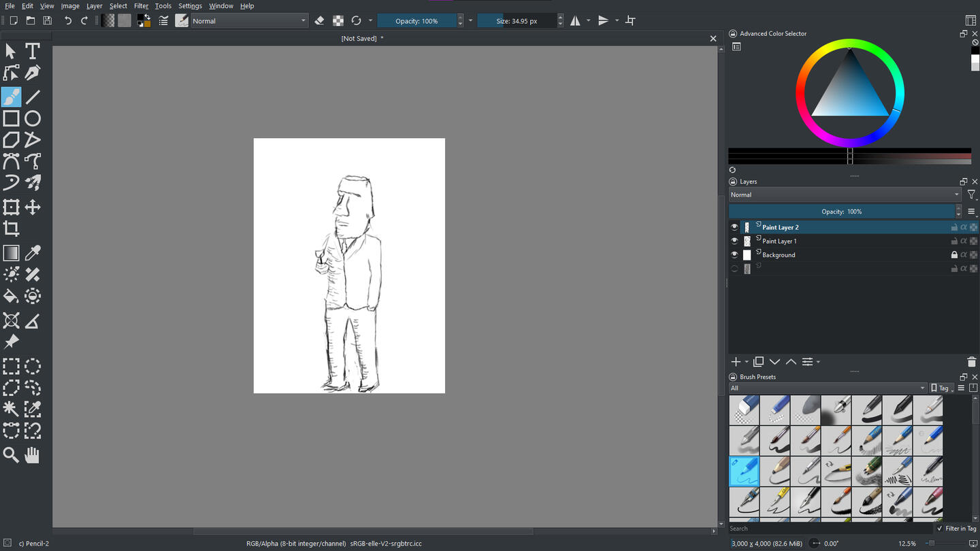The height and width of the screenshot is (551, 980).
Task: Delete layer with trash icon
Action: (x=972, y=362)
